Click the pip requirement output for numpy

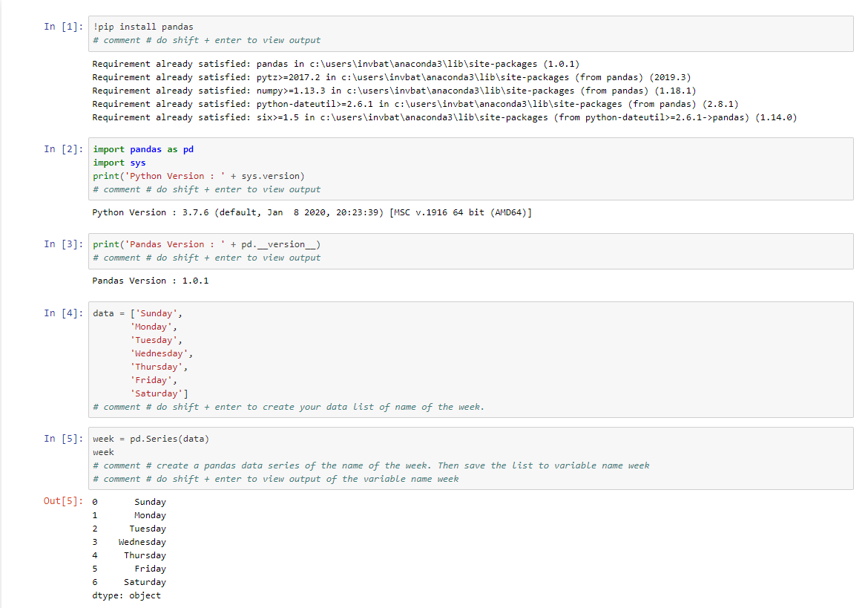[393, 91]
